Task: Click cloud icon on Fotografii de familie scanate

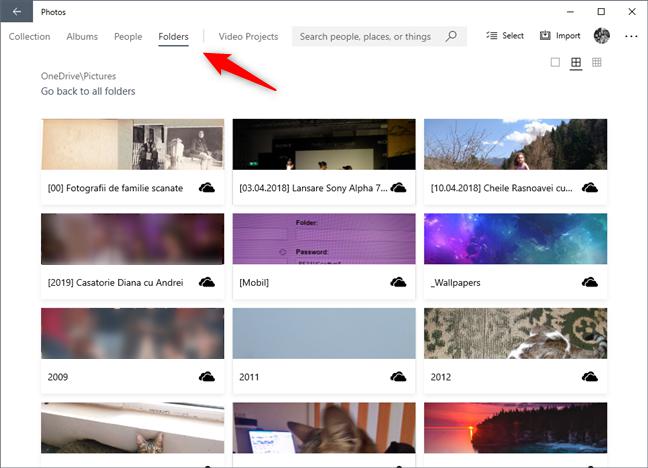Action: [x=207, y=188]
